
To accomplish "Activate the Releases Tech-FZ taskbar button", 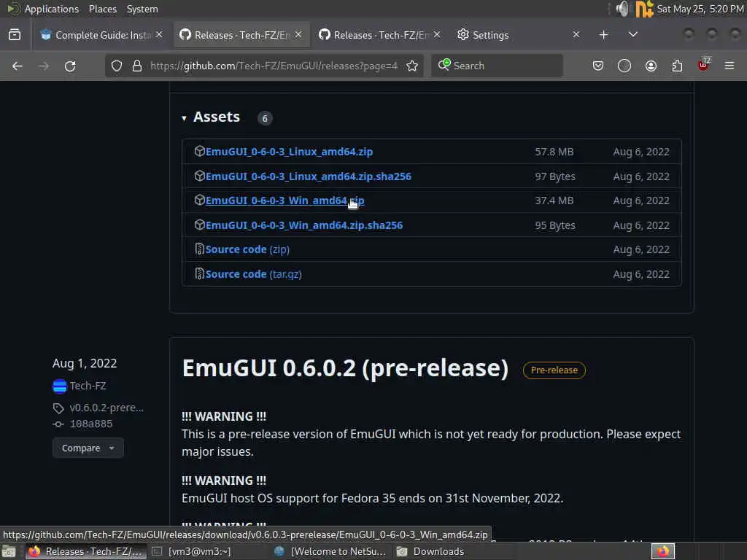I will click(86, 551).
